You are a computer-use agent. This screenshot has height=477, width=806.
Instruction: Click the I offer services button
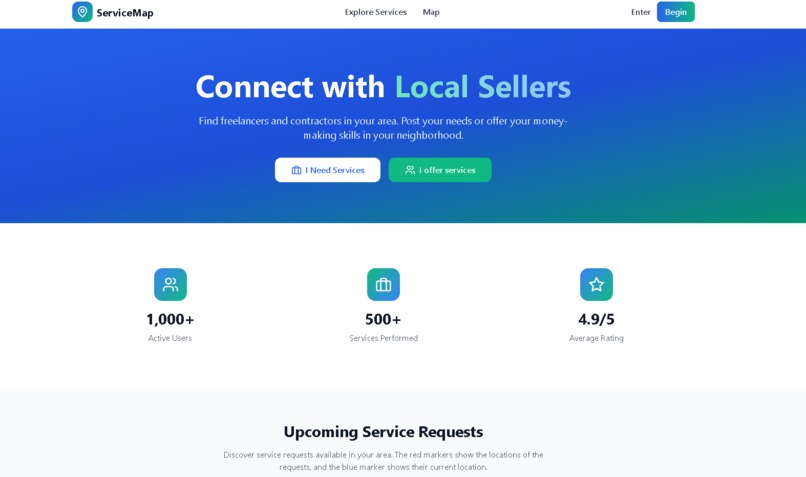(x=440, y=170)
